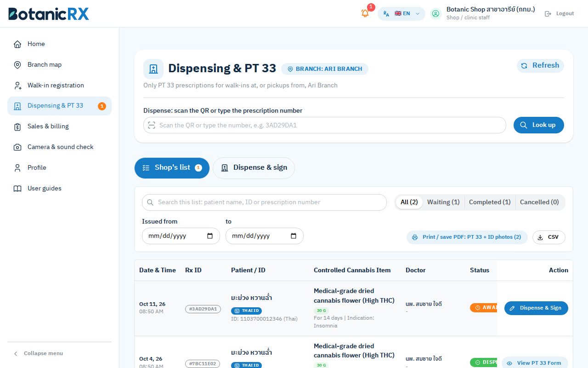The image size is (588, 368).
Task: Click Dispense & Sign for Rx 3AD29DA1
Action: tap(536, 308)
